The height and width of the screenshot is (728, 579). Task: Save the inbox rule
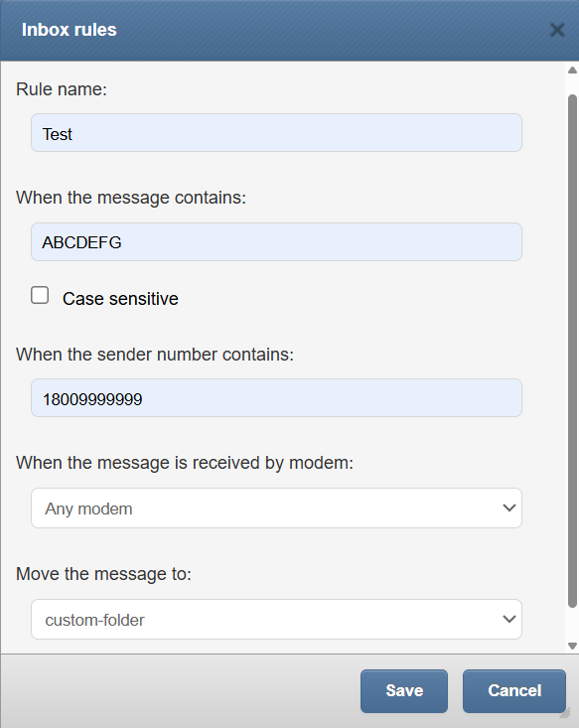coord(404,691)
